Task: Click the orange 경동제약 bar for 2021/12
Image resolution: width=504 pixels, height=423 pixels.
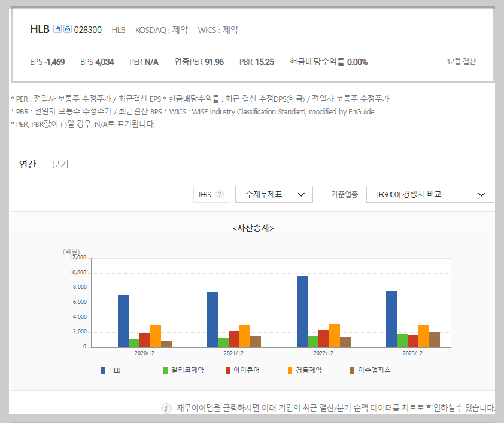Action: [245, 336]
